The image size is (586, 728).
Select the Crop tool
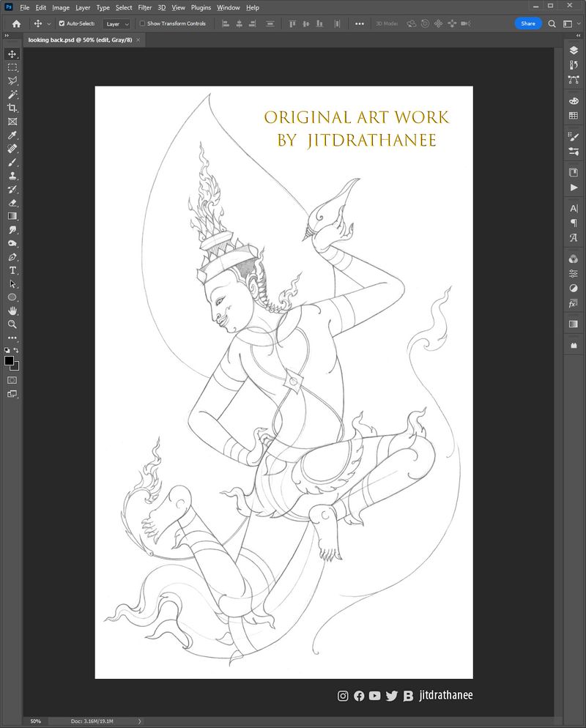point(12,108)
